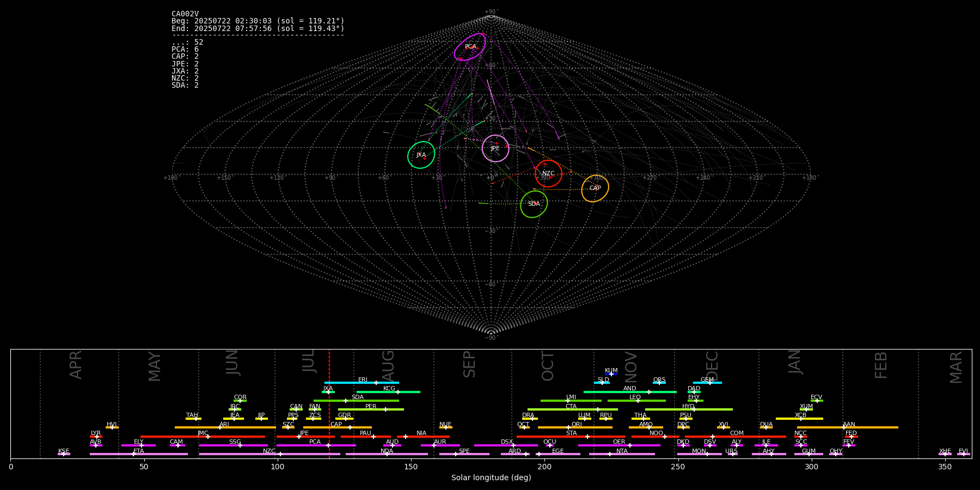
Task: Select the JXA green radiant circle on the map
Action: click(421, 155)
